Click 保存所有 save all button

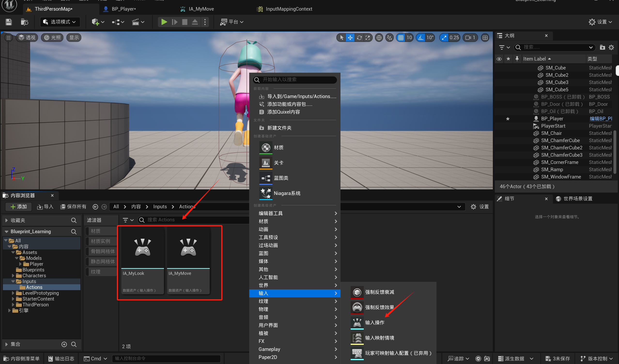73,207
